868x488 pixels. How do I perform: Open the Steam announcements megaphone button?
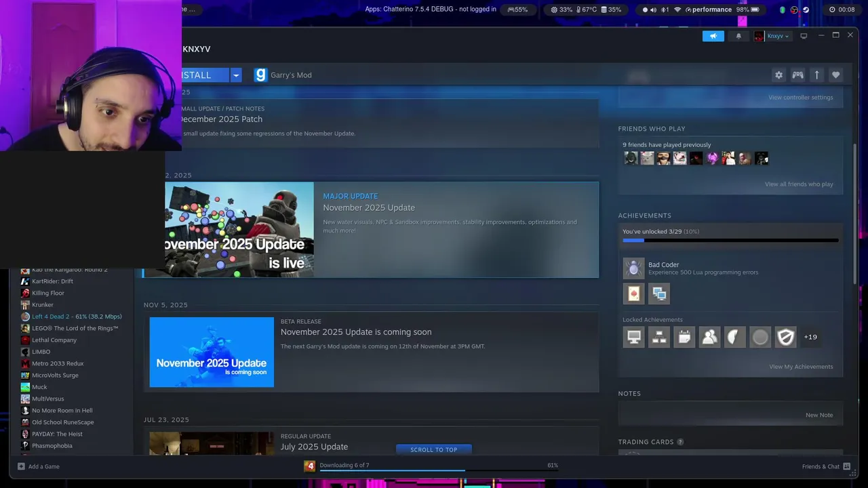point(713,36)
